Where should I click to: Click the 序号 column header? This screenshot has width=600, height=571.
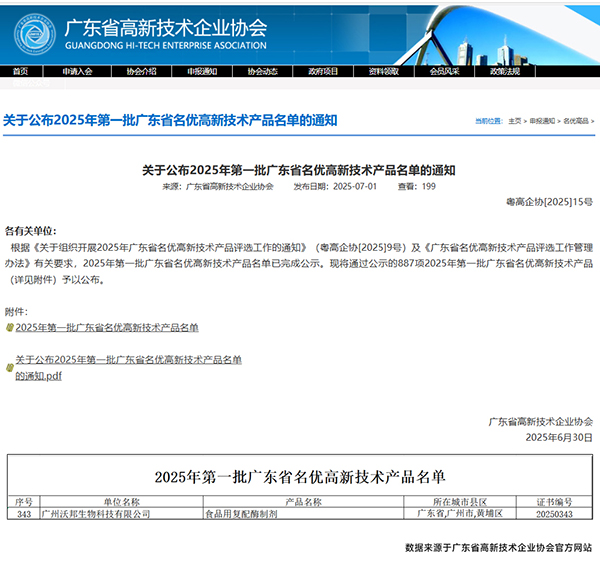(24, 502)
